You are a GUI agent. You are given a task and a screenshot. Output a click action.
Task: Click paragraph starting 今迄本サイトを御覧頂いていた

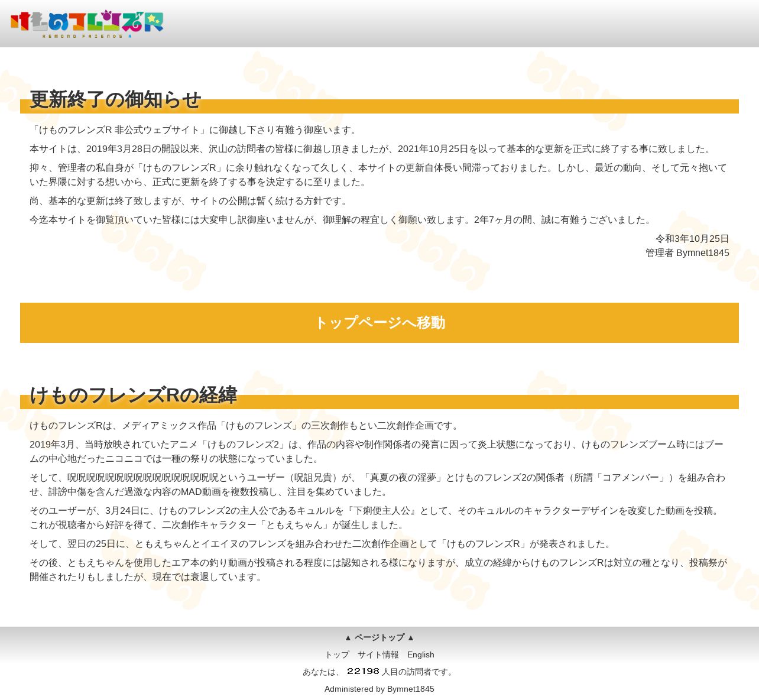tap(342, 220)
